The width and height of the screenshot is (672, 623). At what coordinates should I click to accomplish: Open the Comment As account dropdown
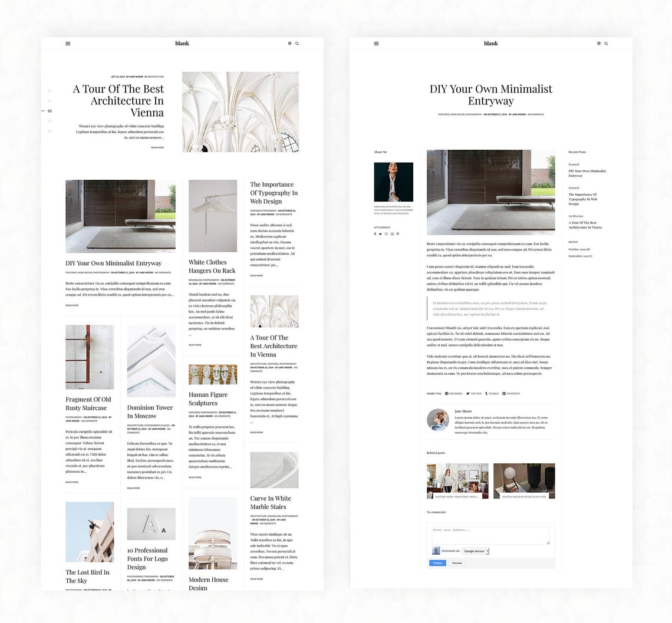(x=475, y=551)
